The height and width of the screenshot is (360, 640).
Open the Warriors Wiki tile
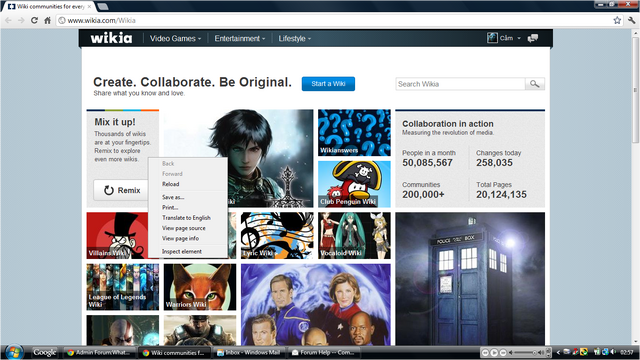200,287
